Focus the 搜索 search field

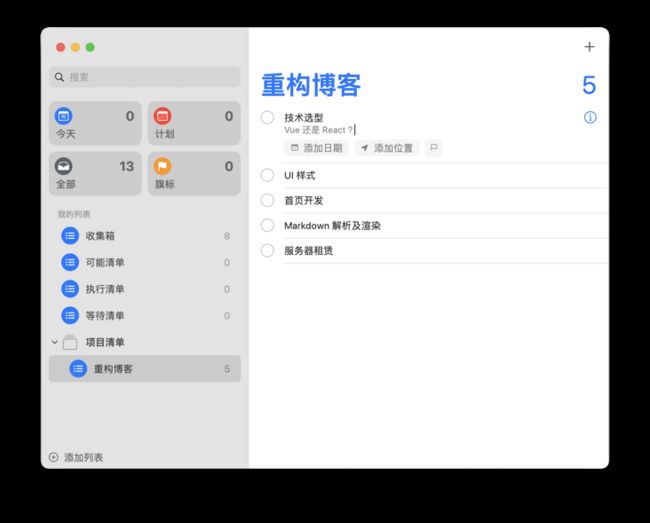click(145, 77)
